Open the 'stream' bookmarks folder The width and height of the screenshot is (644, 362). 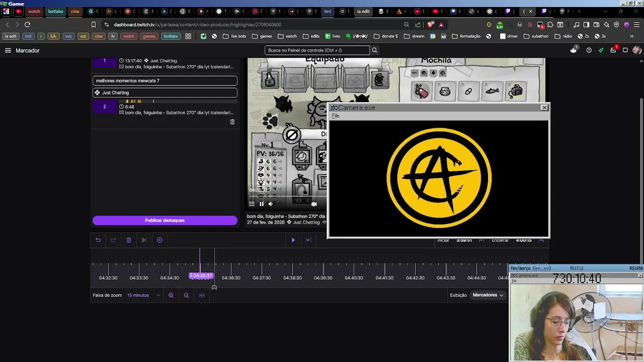(x=414, y=36)
